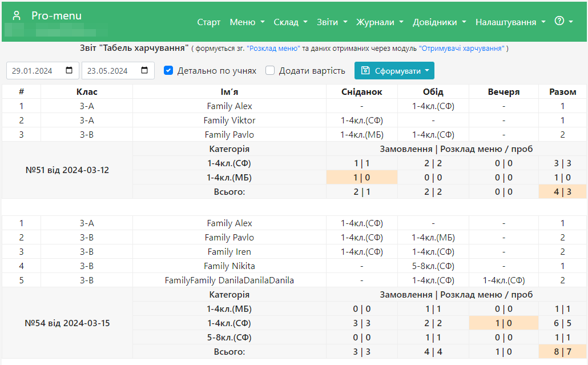
Task: Open the Склад dropdown menu
Action: click(290, 22)
